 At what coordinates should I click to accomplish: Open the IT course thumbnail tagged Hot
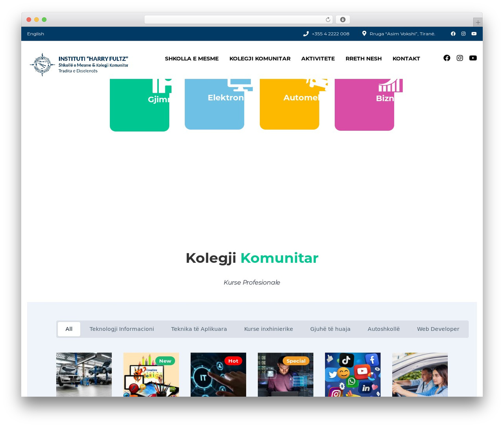218,375
